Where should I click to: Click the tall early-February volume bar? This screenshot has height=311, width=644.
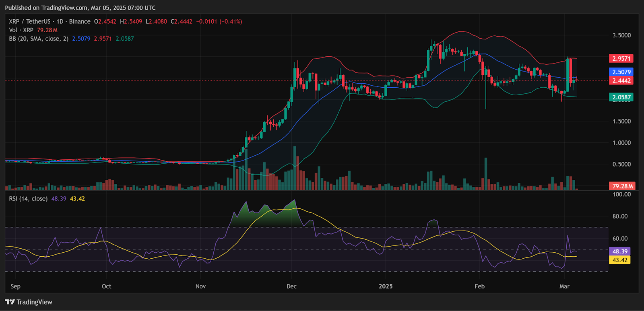(486, 174)
